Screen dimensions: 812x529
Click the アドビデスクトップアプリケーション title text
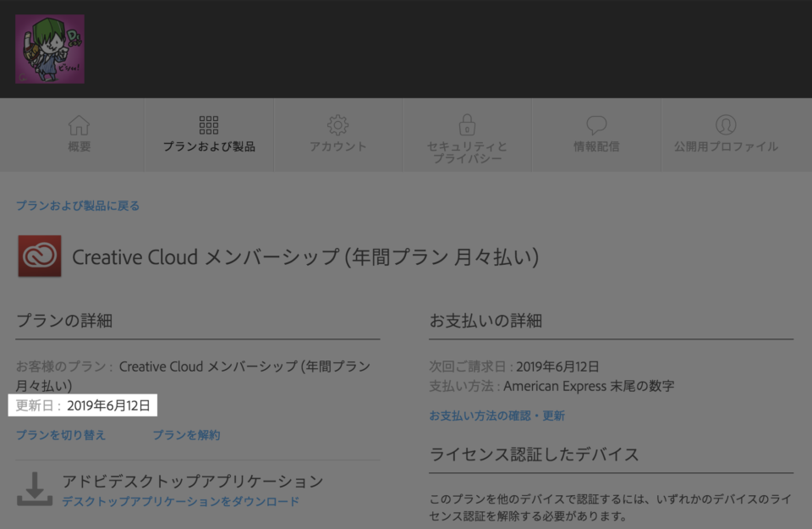pos(193,482)
